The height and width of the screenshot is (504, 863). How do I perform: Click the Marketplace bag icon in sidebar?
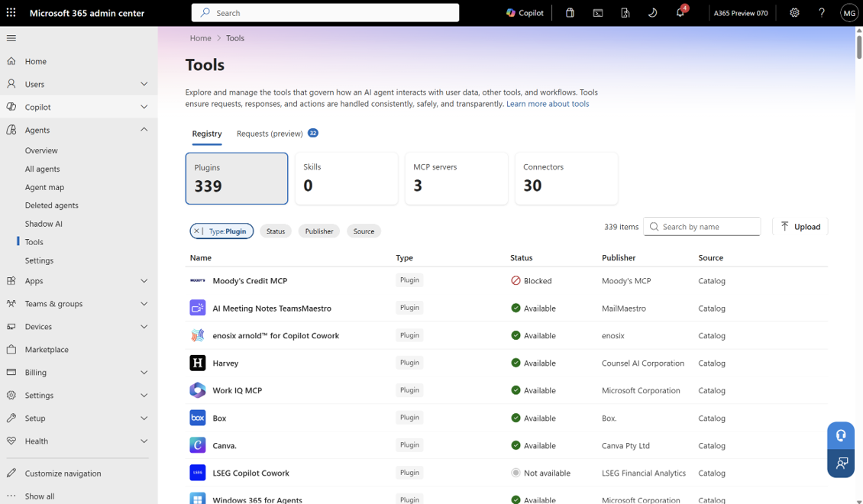coord(11,350)
